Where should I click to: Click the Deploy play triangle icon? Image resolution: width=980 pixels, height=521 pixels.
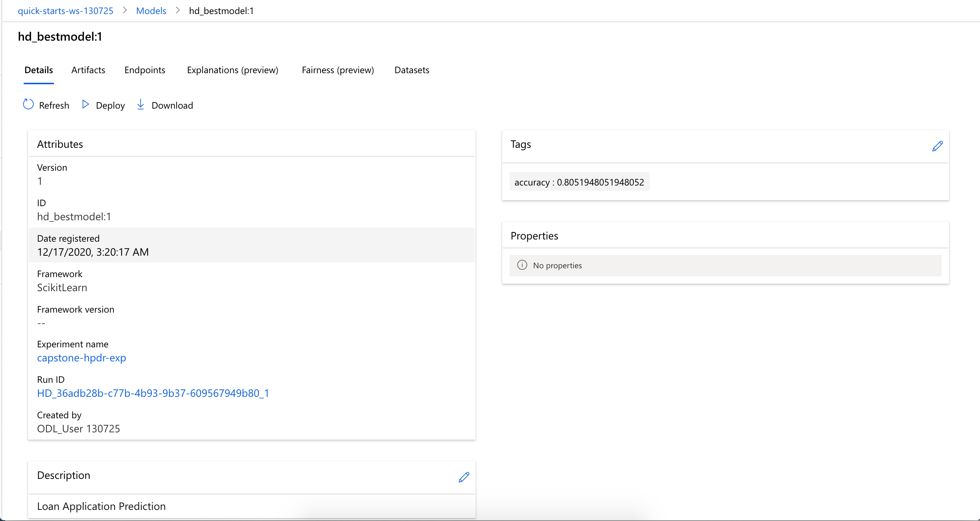(x=85, y=105)
